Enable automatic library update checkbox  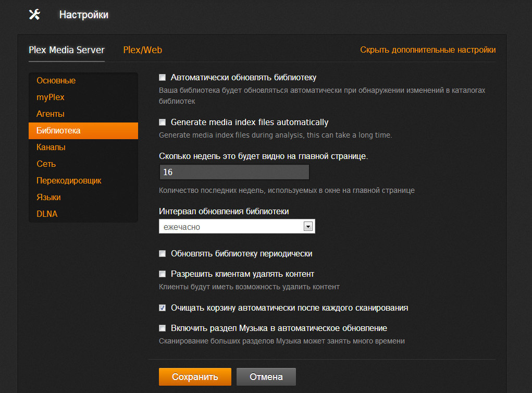pos(162,78)
